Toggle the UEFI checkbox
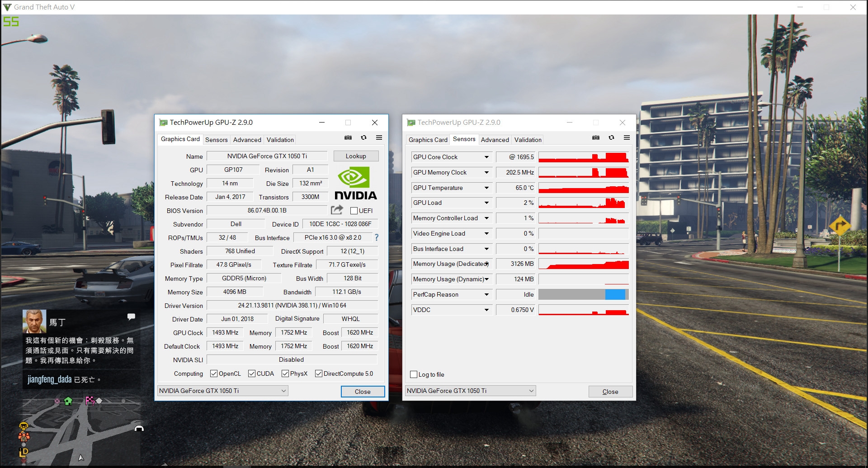 tap(354, 211)
